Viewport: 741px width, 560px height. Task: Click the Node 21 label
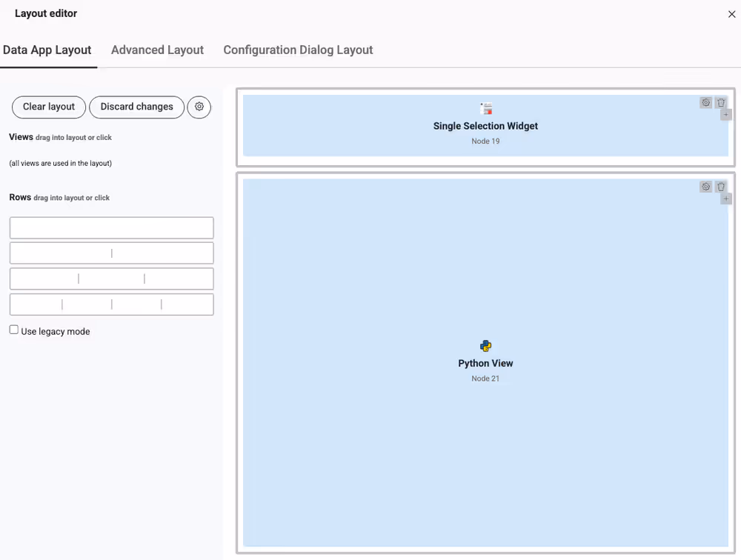click(485, 379)
